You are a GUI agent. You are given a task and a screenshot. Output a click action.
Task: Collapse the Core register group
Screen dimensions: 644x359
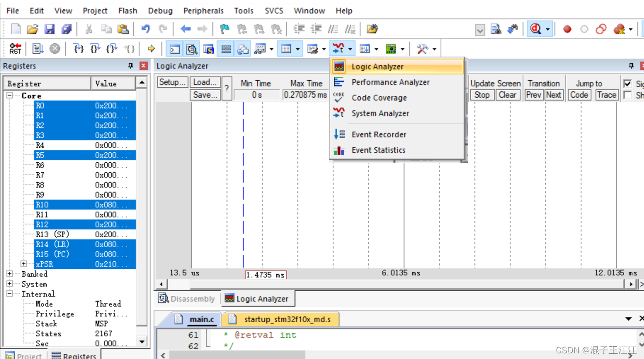pyautogui.click(x=9, y=95)
